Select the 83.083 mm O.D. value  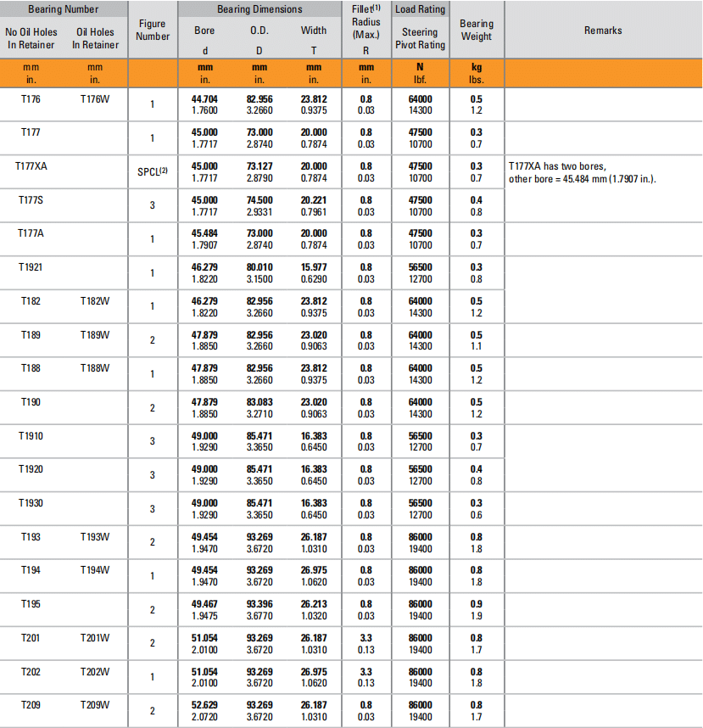259,402
